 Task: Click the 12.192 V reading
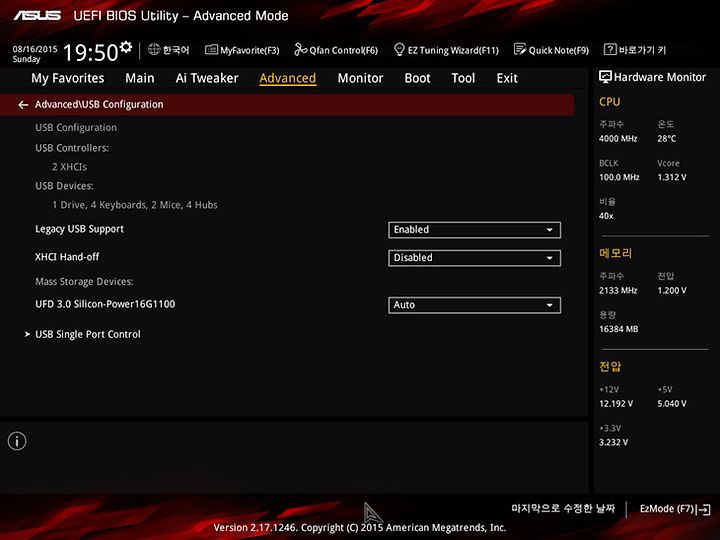pyautogui.click(x=616, y=404)
